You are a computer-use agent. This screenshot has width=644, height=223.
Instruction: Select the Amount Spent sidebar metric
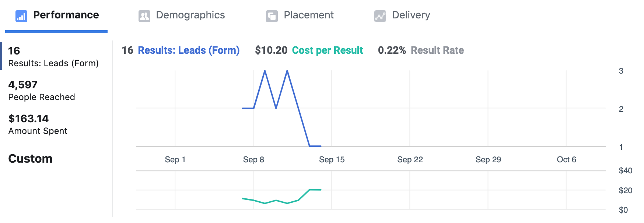[38, 124]
